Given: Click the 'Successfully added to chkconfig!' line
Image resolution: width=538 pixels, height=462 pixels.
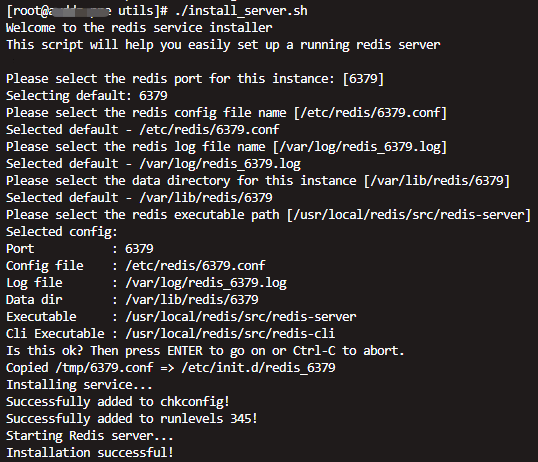Looking at the screenshot, I should (x=118, y=402).
